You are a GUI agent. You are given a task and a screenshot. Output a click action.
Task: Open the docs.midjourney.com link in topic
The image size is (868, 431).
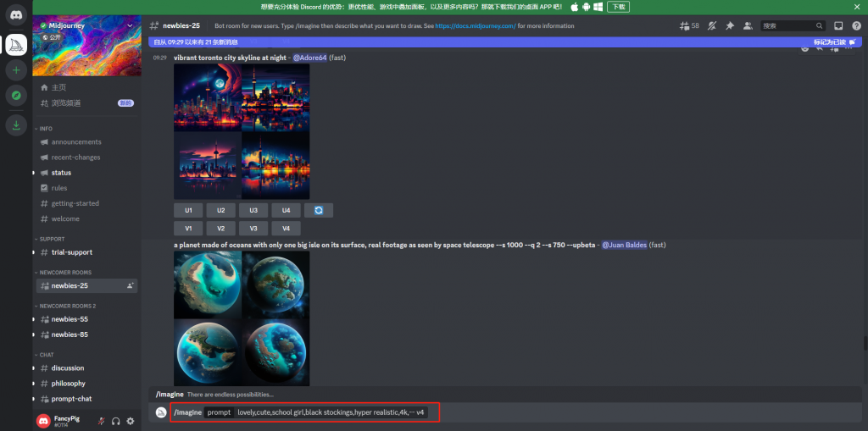(476, 26)
